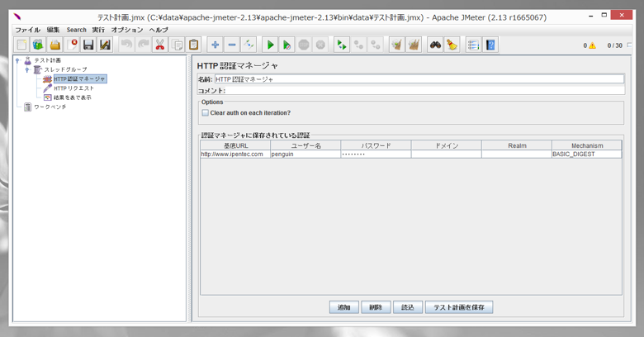This screenshot has width=644, height=337.
Task: Select HTTP リクエスト tree item
Action: tap(74, 88)
